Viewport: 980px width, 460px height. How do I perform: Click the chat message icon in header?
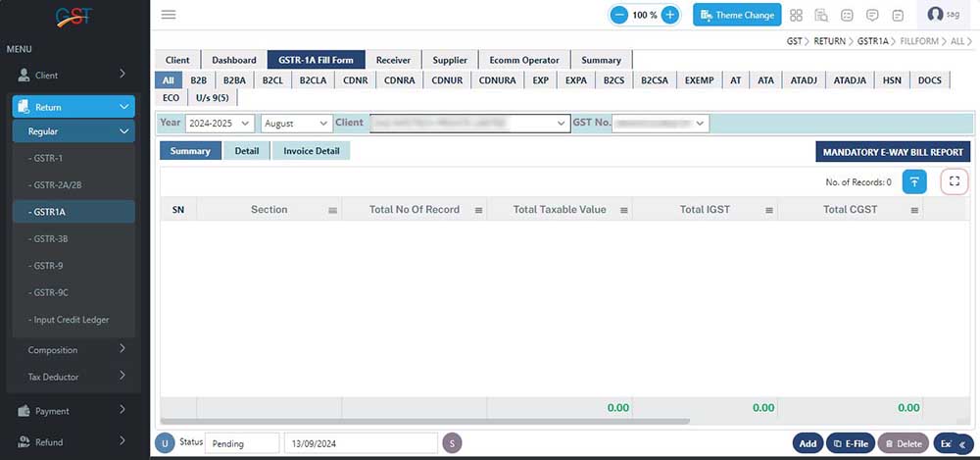pyautogui.click(x=872, y=15)
